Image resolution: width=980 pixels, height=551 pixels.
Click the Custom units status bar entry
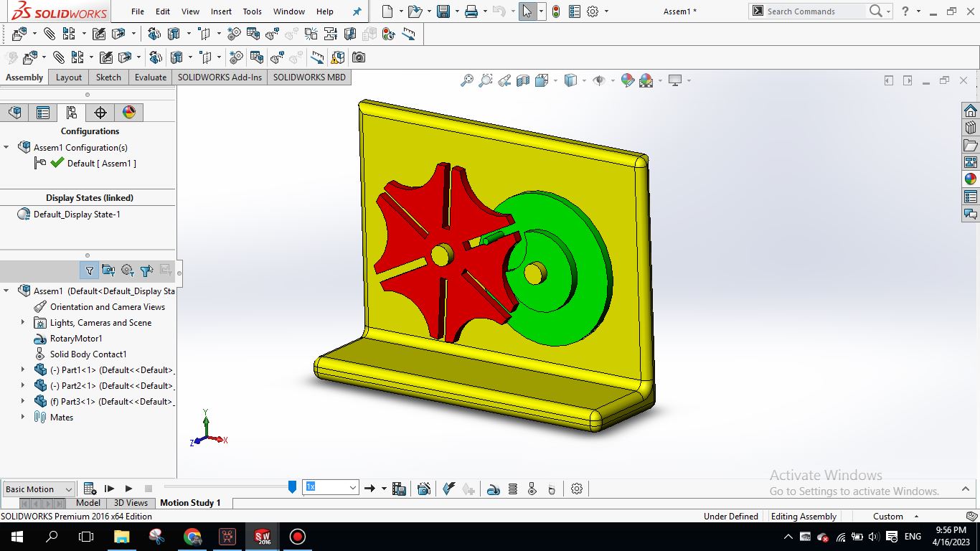pyautogui.click(x=888, y=517)
